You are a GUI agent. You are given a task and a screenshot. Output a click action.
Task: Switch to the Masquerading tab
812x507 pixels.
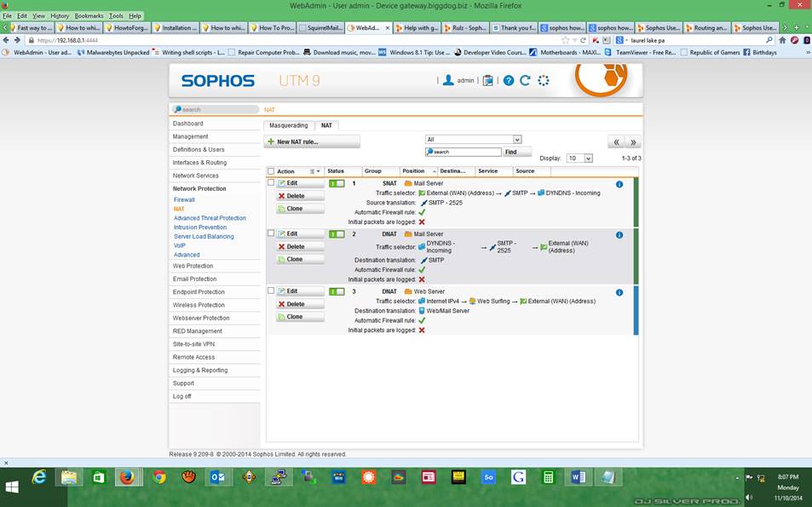tap(289, 125)
